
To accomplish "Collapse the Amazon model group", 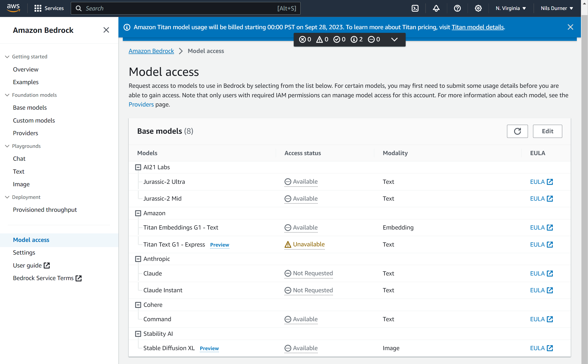I will [x=138, y=213].
